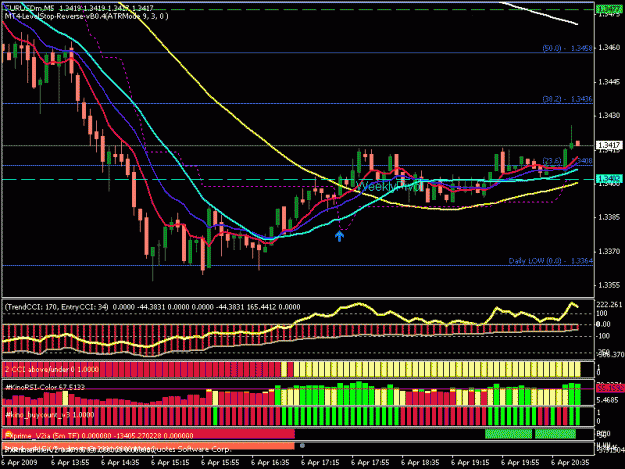
Task: Click '6 Apr 15:55' on the time axis
Action: click(x=220, y=463)
